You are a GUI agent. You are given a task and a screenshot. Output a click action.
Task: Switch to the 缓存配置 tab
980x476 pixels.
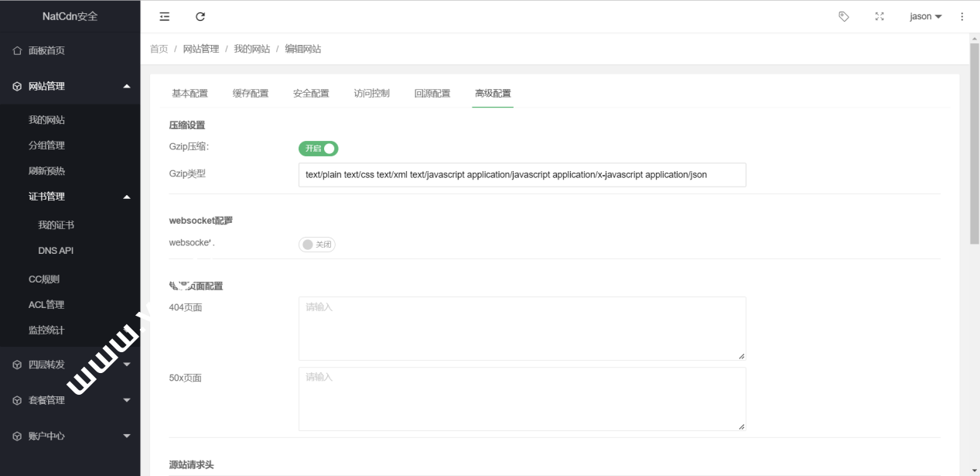[x=251, y=94]
